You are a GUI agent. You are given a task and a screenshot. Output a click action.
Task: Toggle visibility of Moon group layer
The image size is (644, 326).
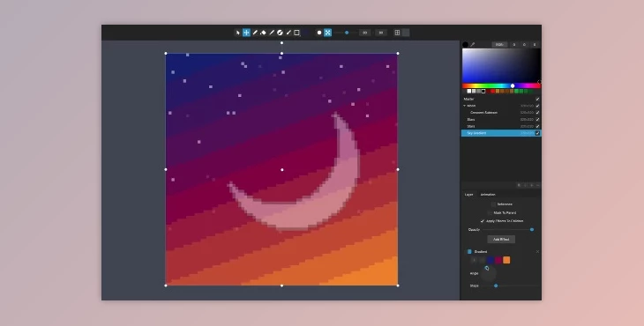pyautogui.click(x=537, y=106)
